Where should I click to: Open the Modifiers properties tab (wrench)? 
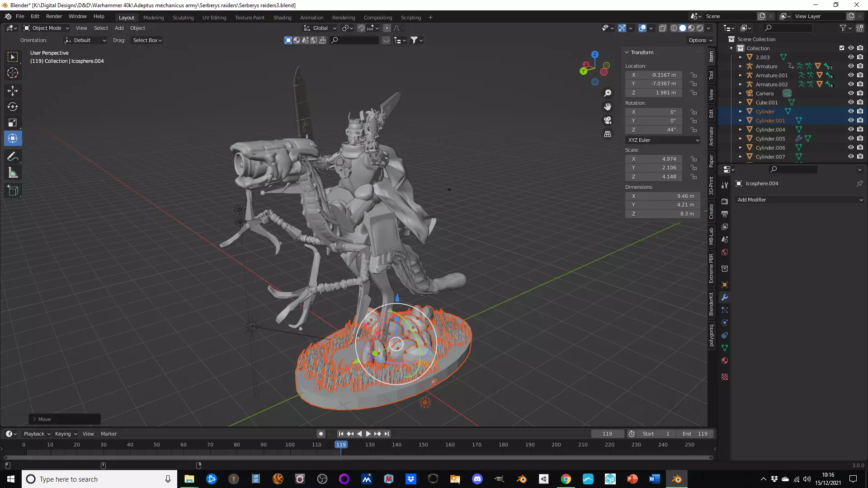725,297
